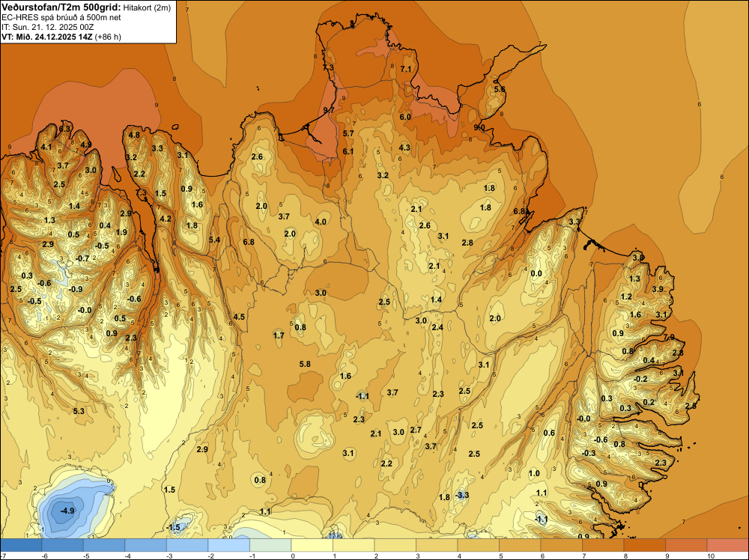Viewport: 749px width, 560px height.
Task: Click the 7.9 temperature value
Action: pyautogui.click(x=669, y=337)
